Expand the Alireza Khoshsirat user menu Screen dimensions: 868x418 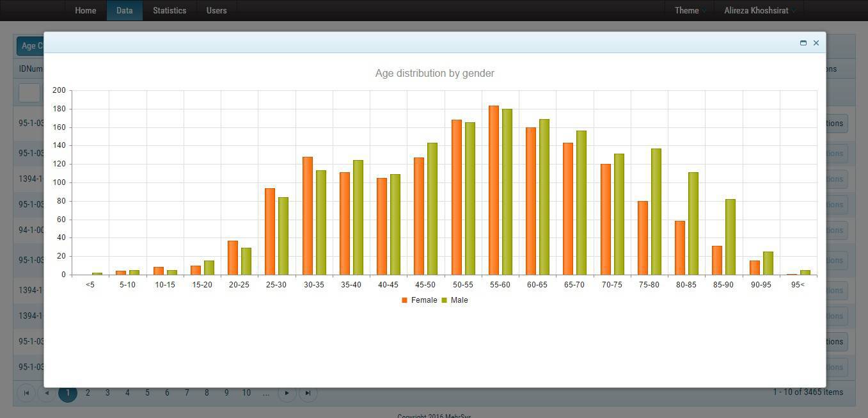[x=759, y=10]
